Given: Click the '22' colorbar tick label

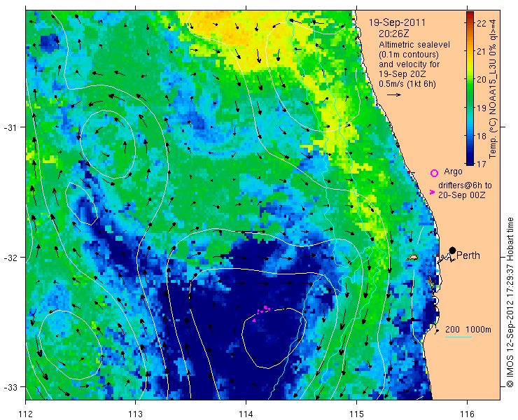Looking at the screenshot, I should pos(482,24).
